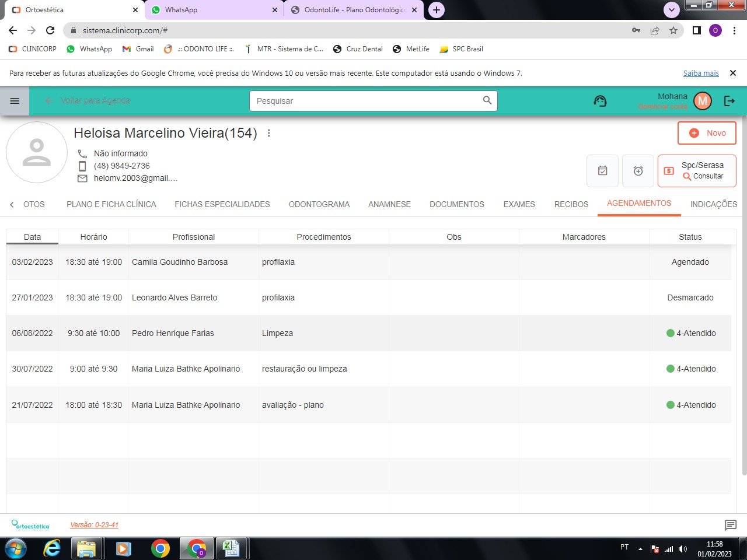Screen dimensions: 747x560
Task: Open the hamburger menu in the teal header
Action: (x=15, y=101)
